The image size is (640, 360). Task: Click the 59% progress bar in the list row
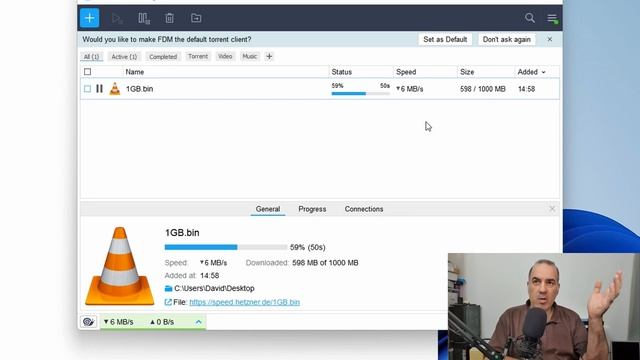(x=360, y=93)
